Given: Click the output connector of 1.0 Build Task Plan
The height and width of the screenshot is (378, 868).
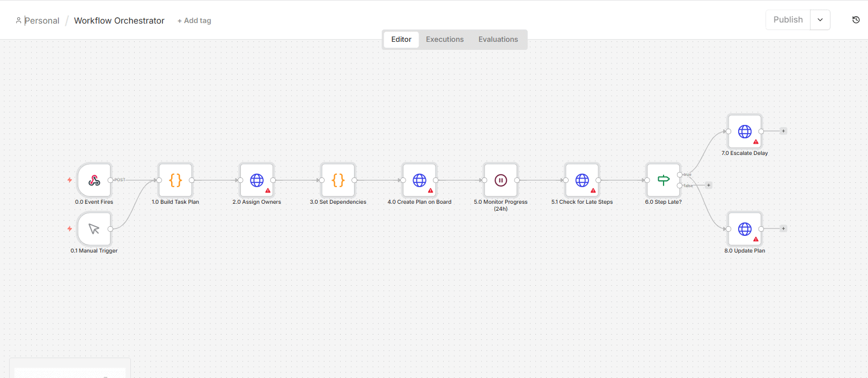Looking at the screenshot, I should [192, 180].
